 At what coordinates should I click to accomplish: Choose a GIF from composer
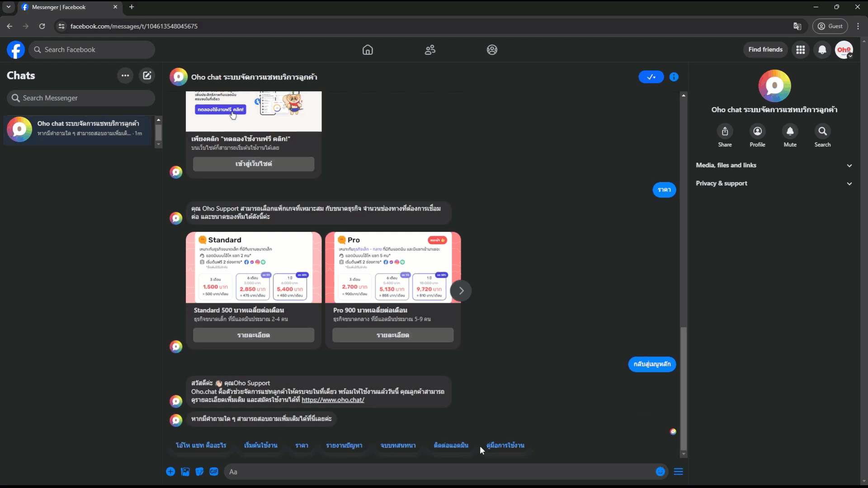click(214, 472)
